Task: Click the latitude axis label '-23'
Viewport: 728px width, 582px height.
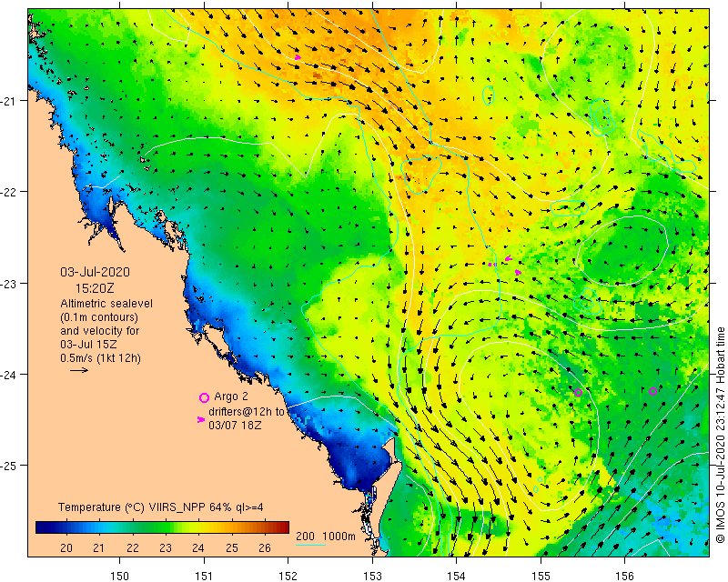Action: (x=7, y=283)
